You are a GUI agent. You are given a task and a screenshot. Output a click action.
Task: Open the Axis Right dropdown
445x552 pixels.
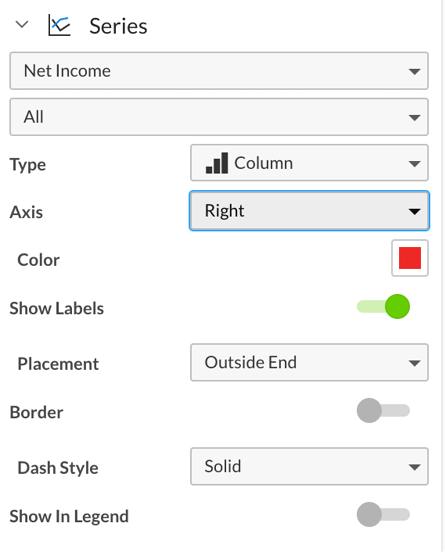[309, 211]
